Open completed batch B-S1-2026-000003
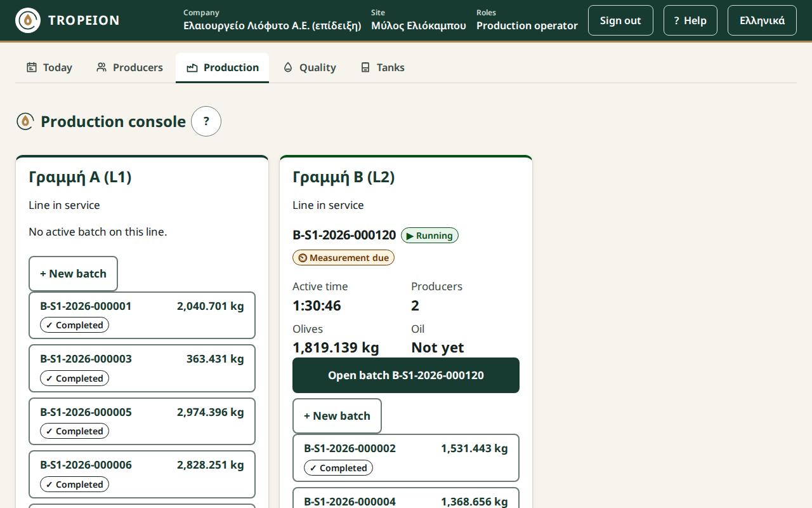 click(142, 368)
